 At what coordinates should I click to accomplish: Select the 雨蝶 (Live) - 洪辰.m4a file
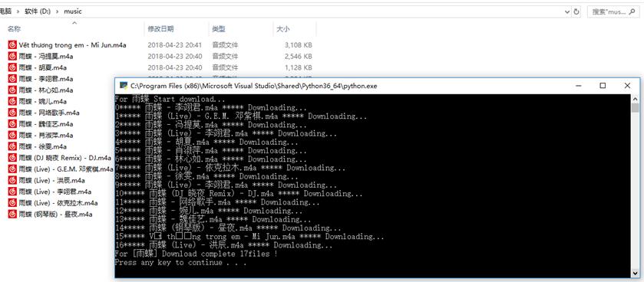51,180
